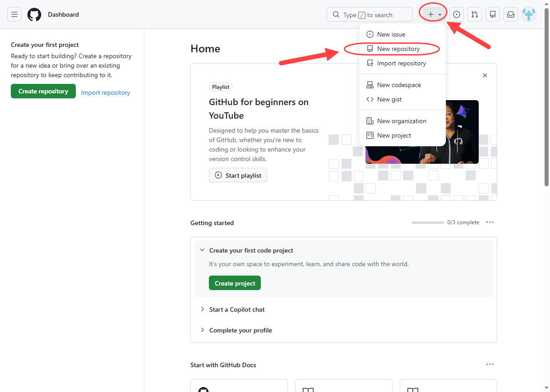550x392 pixels.
Task: Click the Start playlist button
Action: (x=238, y=175)
